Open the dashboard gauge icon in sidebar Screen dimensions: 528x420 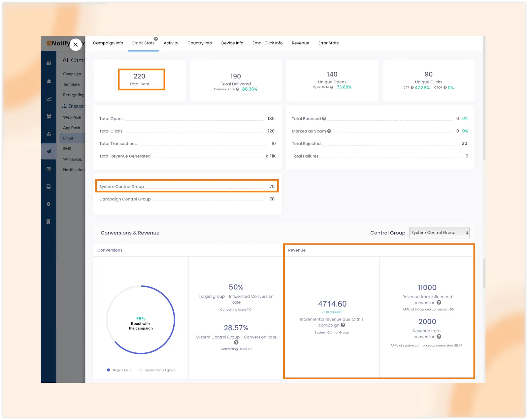(49, 81)
